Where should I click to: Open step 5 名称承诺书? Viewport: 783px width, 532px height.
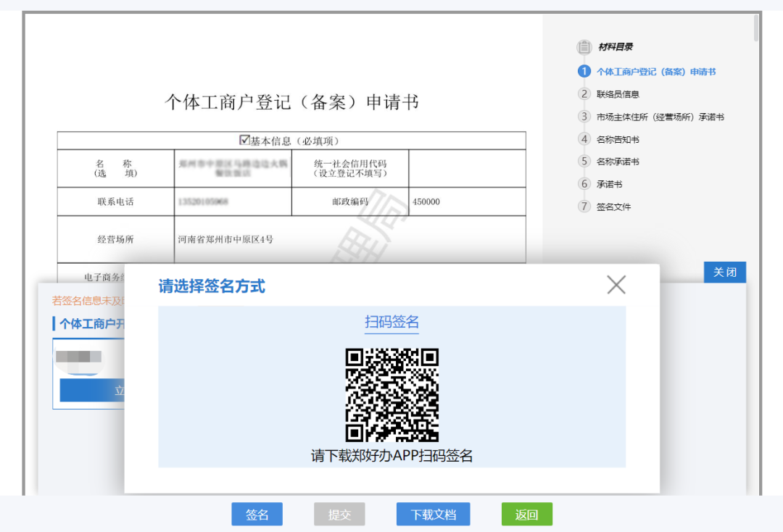click(617, 162)
